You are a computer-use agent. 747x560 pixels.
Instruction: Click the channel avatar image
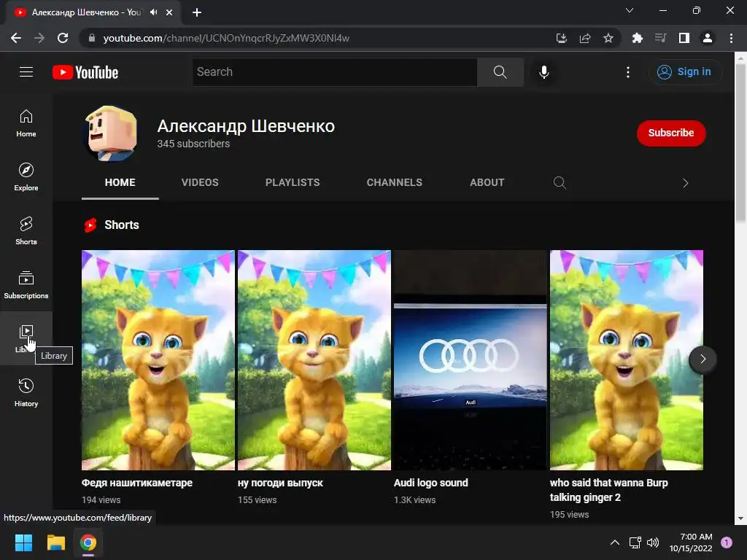111,134
